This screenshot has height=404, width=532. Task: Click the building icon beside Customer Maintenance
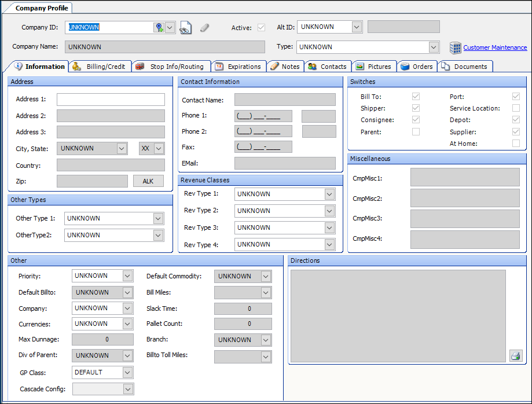455,47
